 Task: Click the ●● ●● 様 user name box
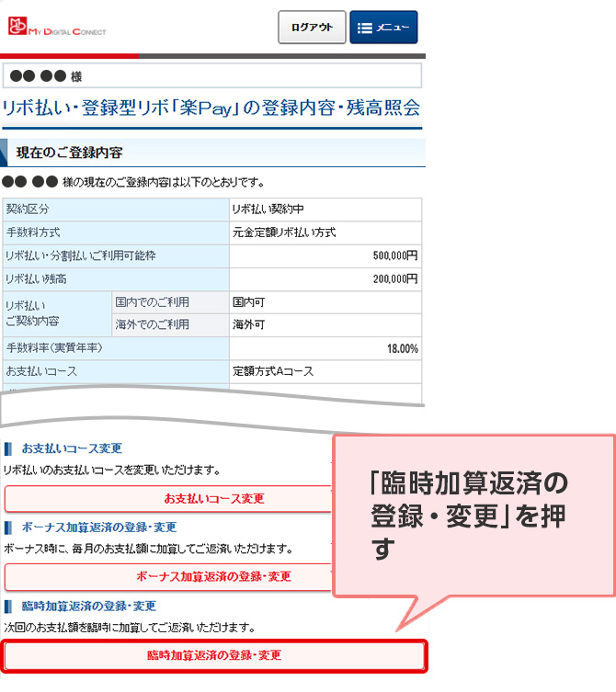point(211,75)
